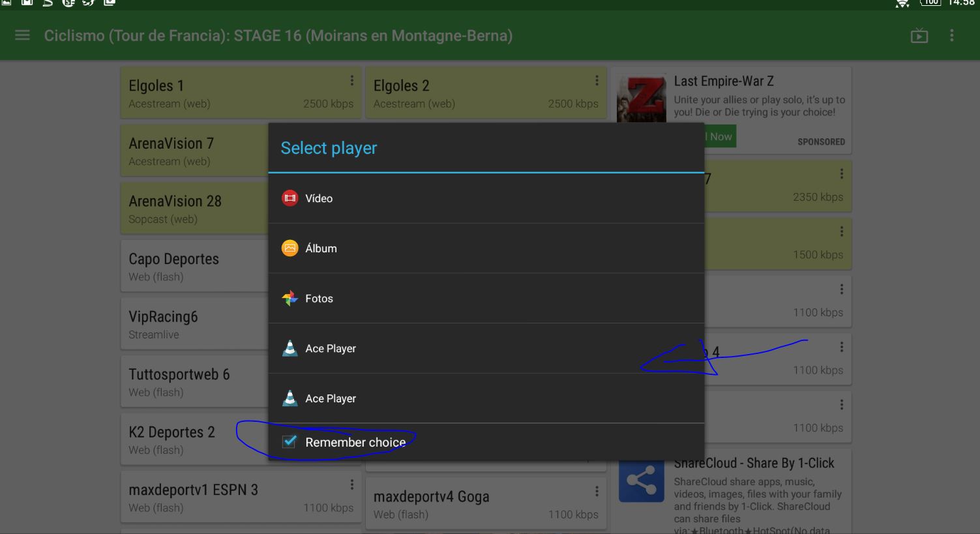Image resolution: width=980 pixels, height=534 pixels.
Task: Choose the Vídeo player option
Action: [486, 198]
